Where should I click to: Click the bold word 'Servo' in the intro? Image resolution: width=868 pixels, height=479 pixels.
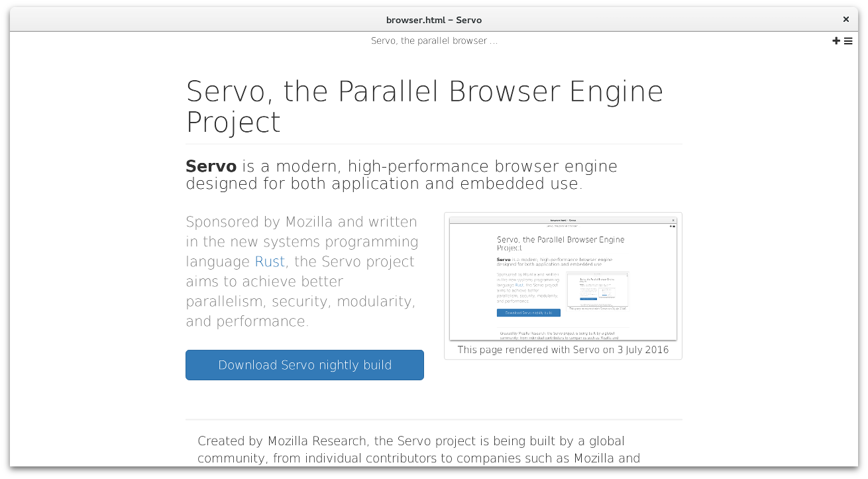point(211,166)
